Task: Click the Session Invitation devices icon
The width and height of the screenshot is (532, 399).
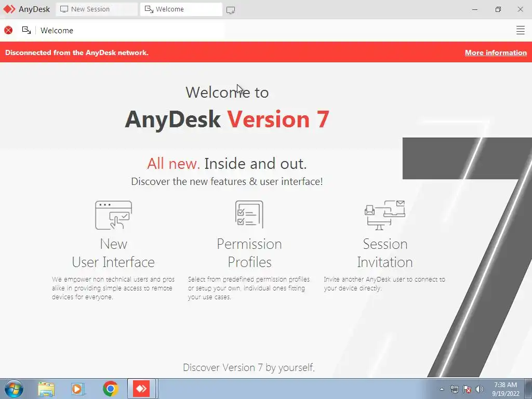Action: (385, 215)
